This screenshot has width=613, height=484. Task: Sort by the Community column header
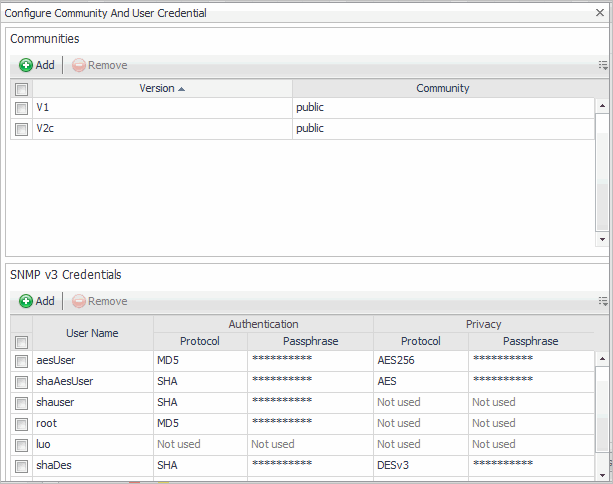tap(442, 88)
